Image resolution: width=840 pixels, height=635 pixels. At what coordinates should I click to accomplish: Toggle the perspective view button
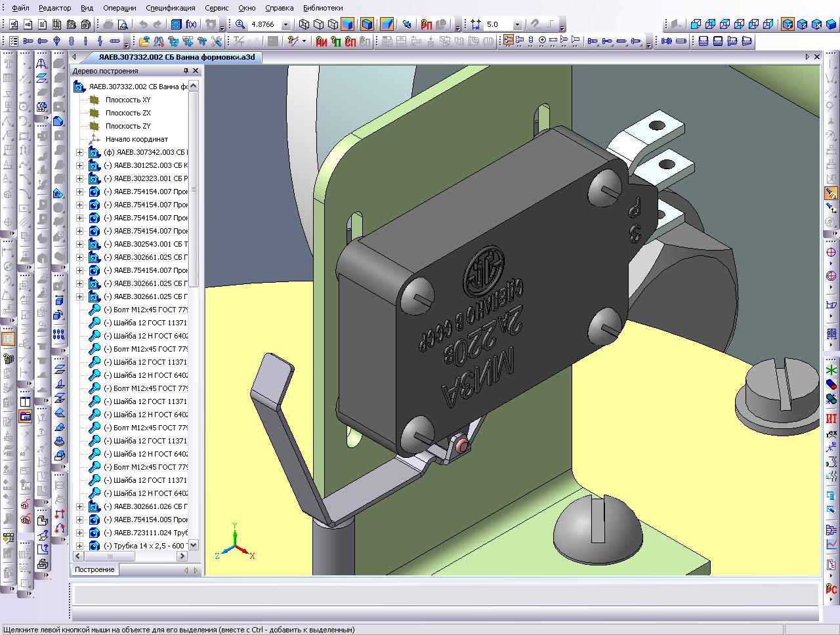387,25
